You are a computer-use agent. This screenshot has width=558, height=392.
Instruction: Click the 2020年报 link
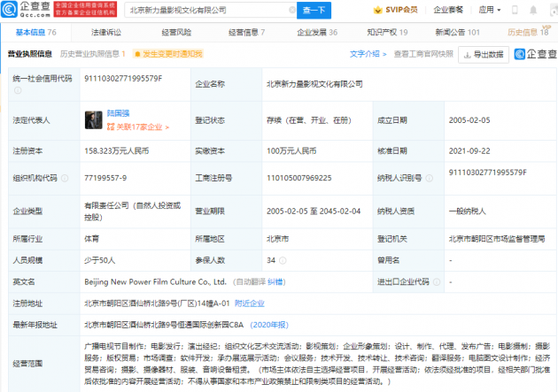[269, 325]
